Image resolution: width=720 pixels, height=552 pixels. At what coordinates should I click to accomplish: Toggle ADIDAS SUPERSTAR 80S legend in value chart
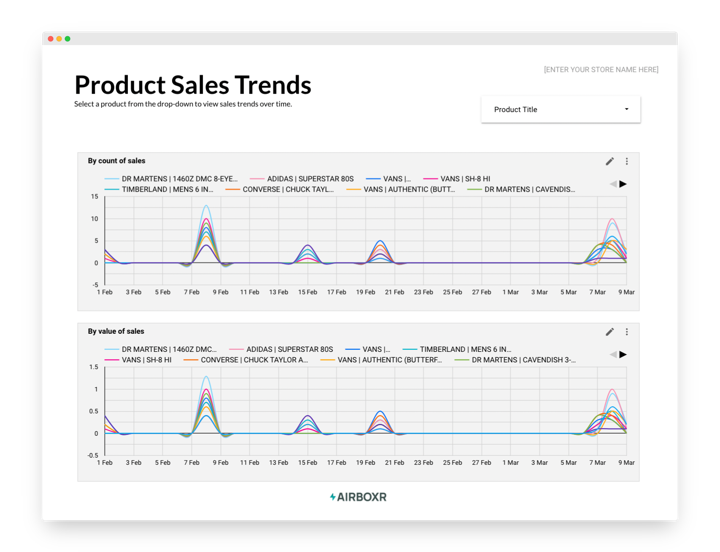click(x=281, y=349)
